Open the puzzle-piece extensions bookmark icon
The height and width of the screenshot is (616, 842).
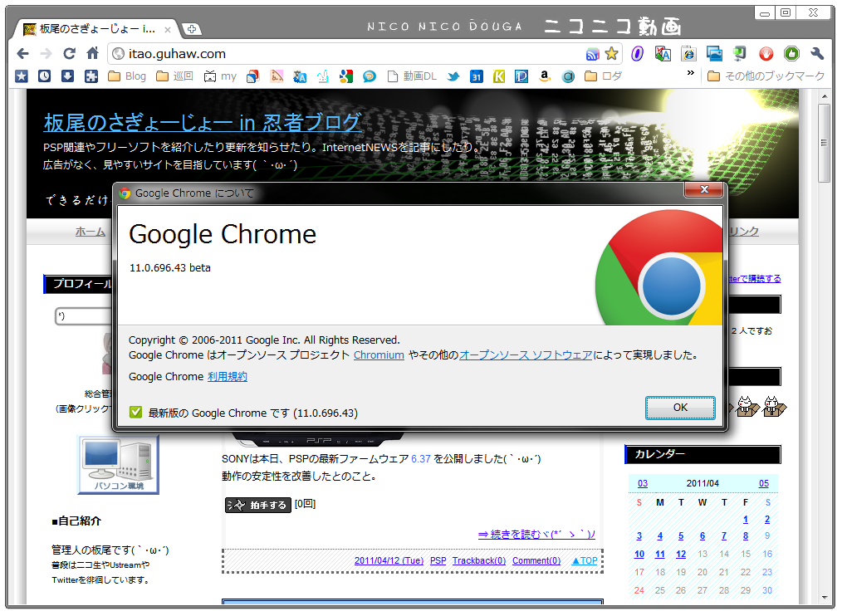[x=91, y=76]
